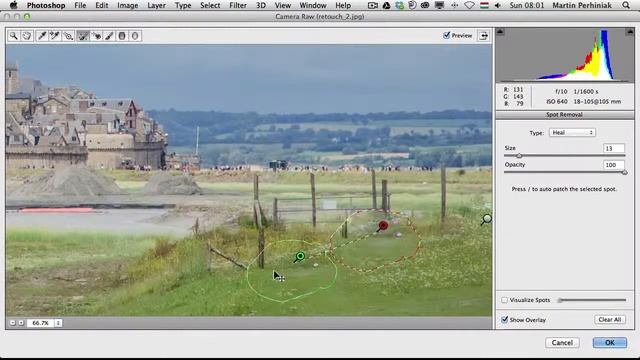Select the Radial Filter tool
The width and height of the screenshot is (640, 360).
135,36
